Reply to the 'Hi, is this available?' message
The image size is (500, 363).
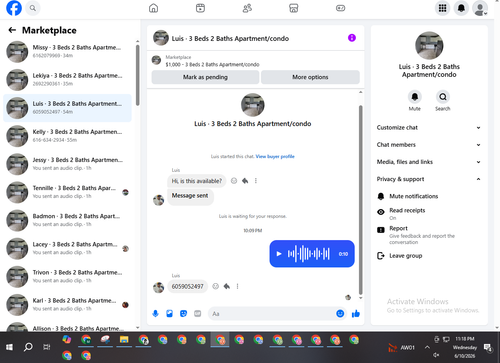point(245,181)
